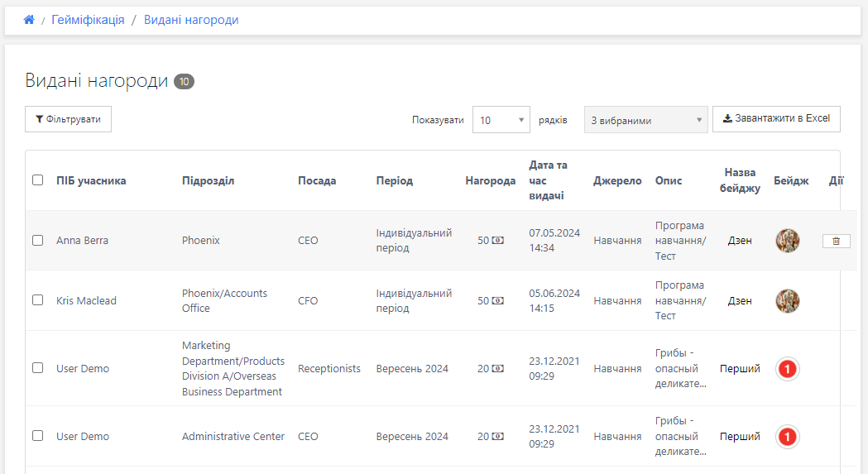
Task: Click the Посада column header
Action: (x=317, y=180)
